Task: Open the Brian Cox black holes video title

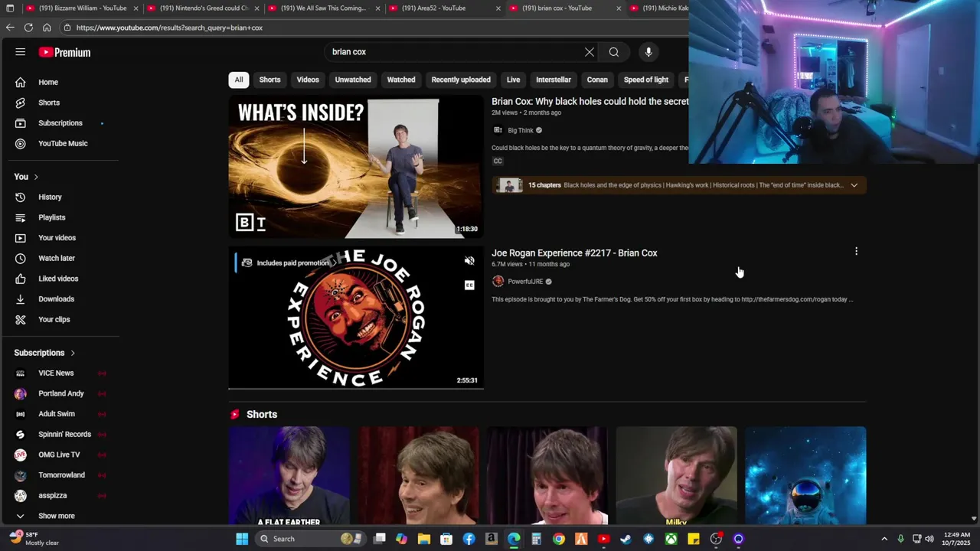Action: click(590, 102)
